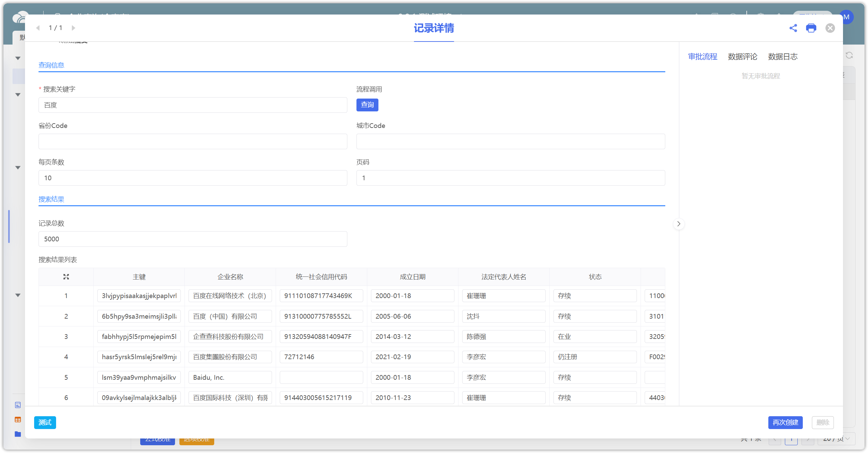The height and width of the screenshot is (453, 868).
Task: Click the 查询 button
Action: coord(367,105)
